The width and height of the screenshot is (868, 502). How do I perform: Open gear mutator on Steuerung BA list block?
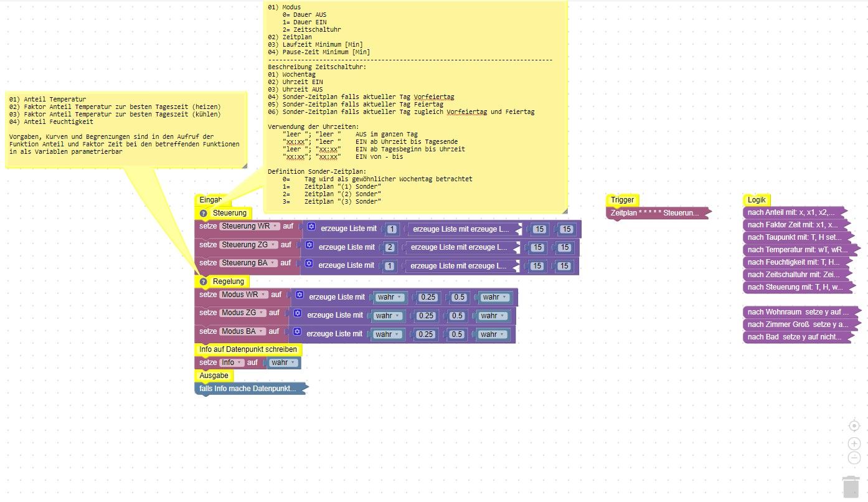pyautogui.click(x=308, y=265)
